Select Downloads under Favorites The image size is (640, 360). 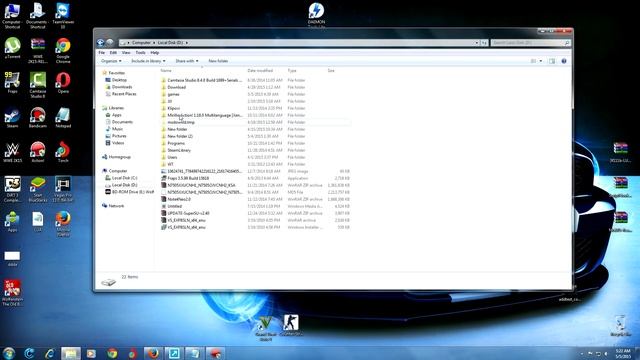point(118,87)
